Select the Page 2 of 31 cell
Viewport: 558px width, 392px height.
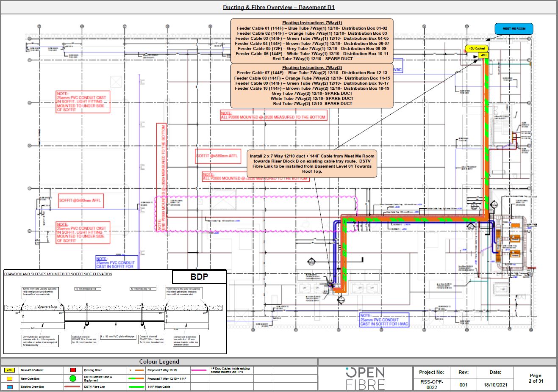click(535, 378)
